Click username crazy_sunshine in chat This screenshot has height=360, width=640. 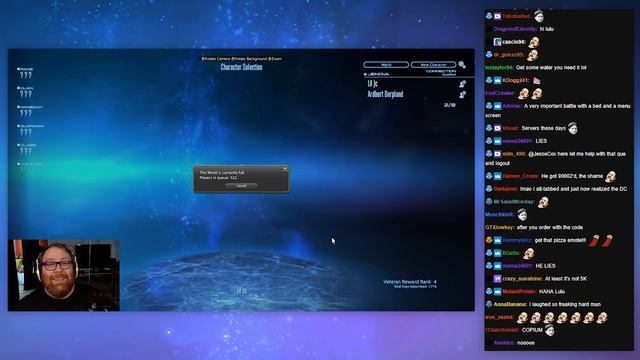522,279
